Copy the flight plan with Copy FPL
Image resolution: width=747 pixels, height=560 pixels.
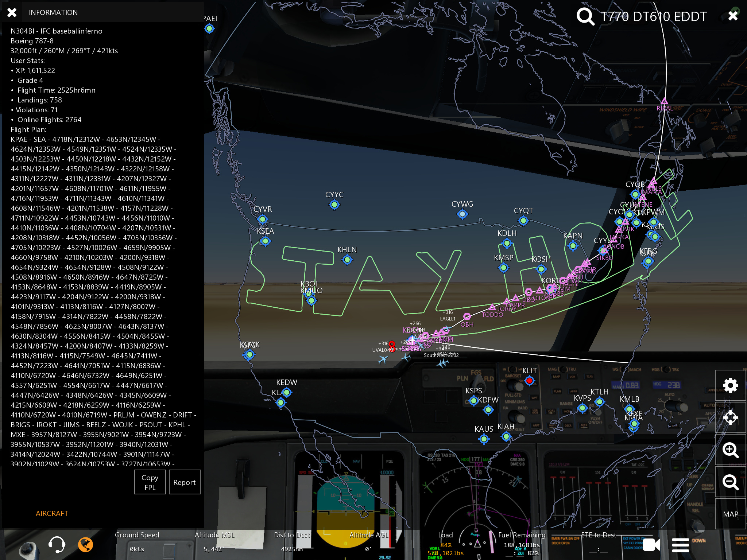pos(150,482)
